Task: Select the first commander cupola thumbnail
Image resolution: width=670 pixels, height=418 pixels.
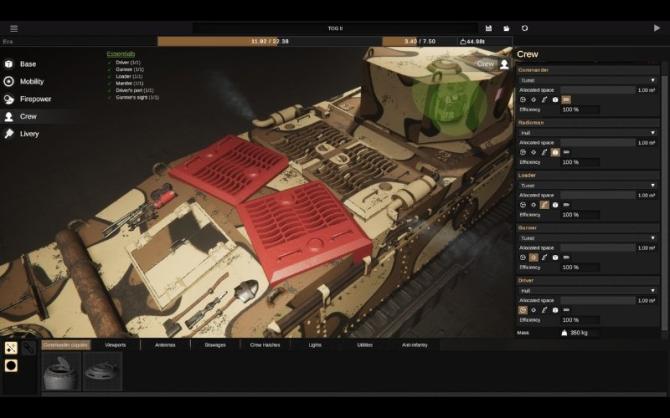Action: point(60,371)
